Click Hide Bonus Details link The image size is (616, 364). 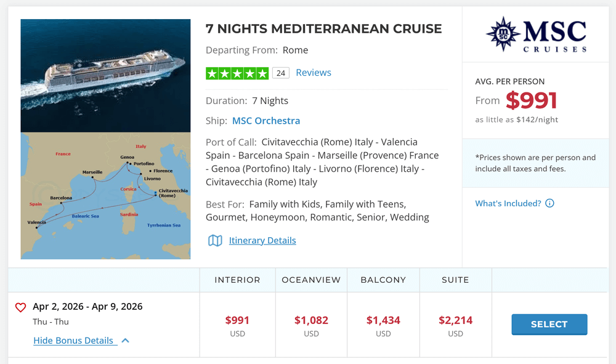click(73, 341)
